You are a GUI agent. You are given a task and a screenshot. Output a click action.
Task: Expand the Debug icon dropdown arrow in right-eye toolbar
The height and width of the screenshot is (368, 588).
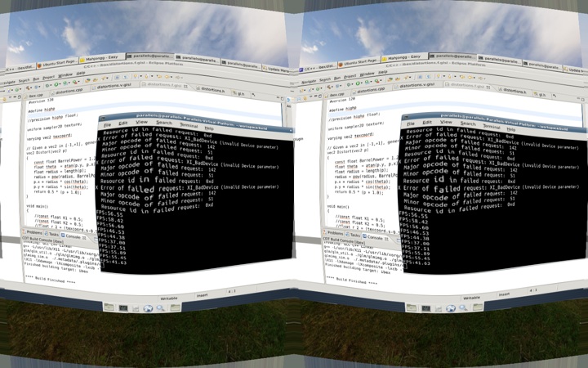click(353, 84)
